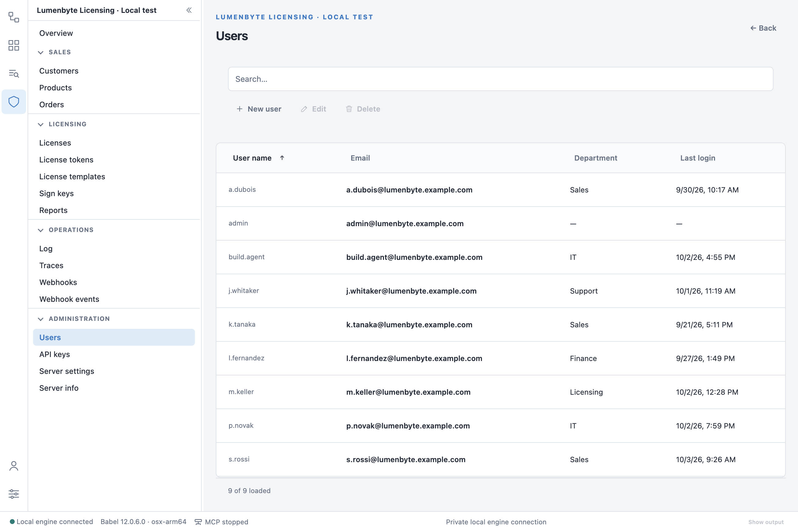Select the shield icon in left rail
798x532 pixels.
(x=13, y=101)
